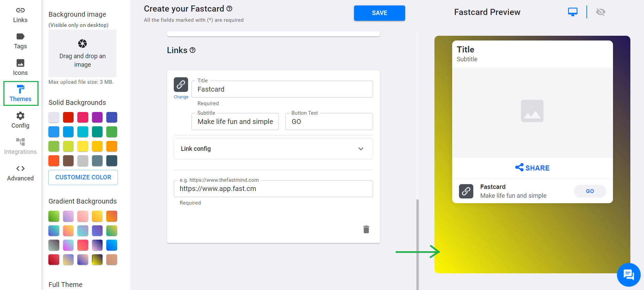
Task: Click the URL input field
Action: coord(273,189)
